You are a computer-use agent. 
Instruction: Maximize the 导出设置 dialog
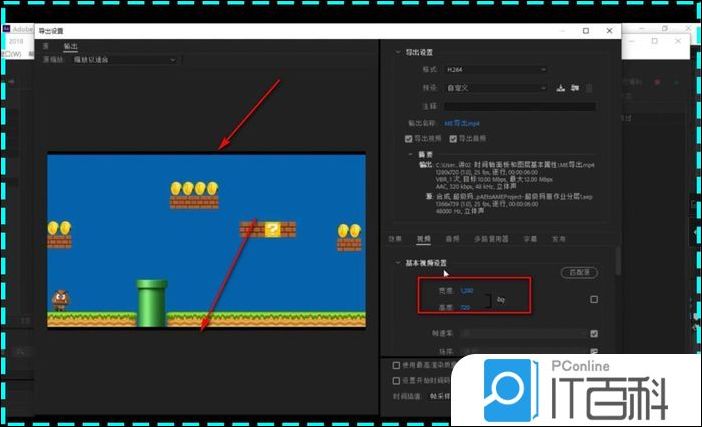pos(586,31)
